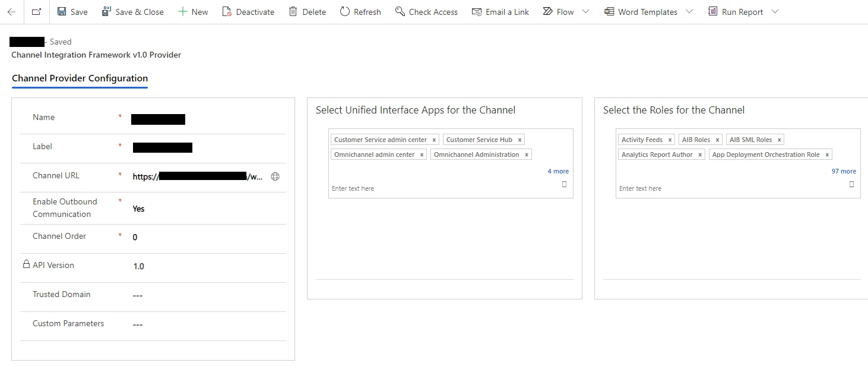Expand the Word Templates dropdown chevron

689,12
